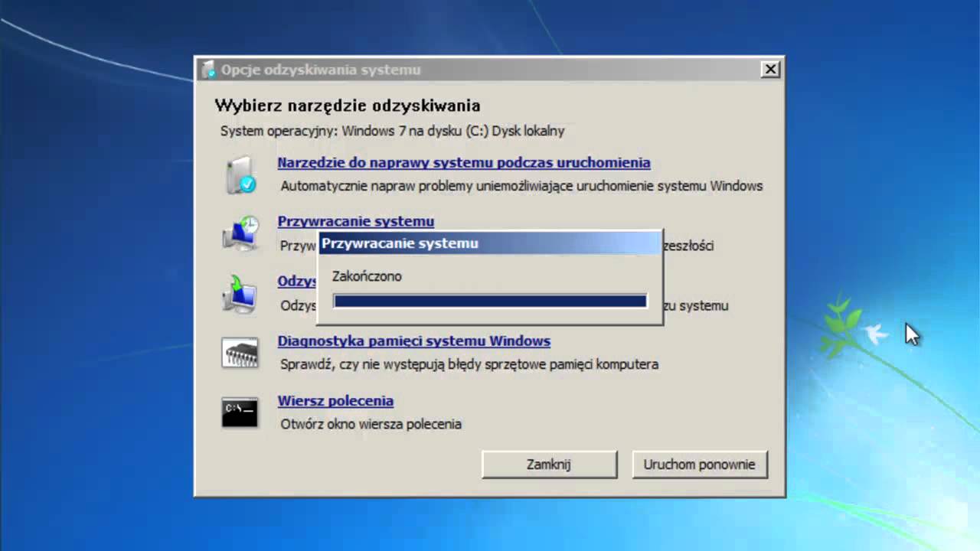Click the Zamknij button
The height and width of the screenshot is (551, 980).
549,465
